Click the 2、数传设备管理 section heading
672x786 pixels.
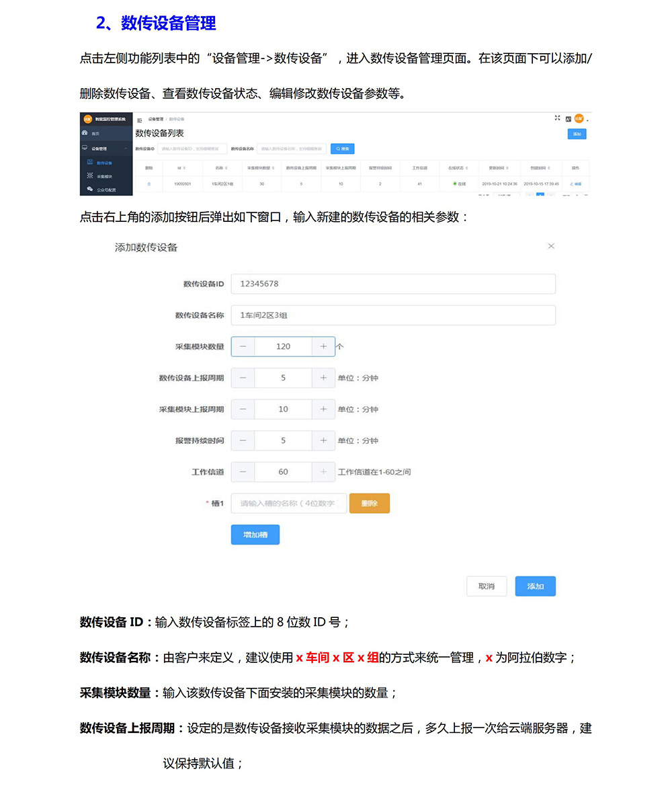click(156, 23)
